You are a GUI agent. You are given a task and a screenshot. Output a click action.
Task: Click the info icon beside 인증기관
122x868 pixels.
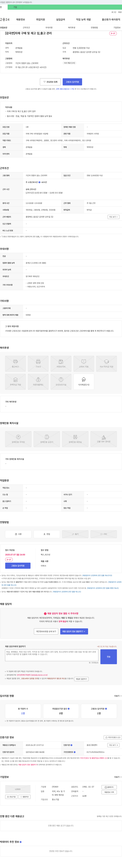coord(71,745)
